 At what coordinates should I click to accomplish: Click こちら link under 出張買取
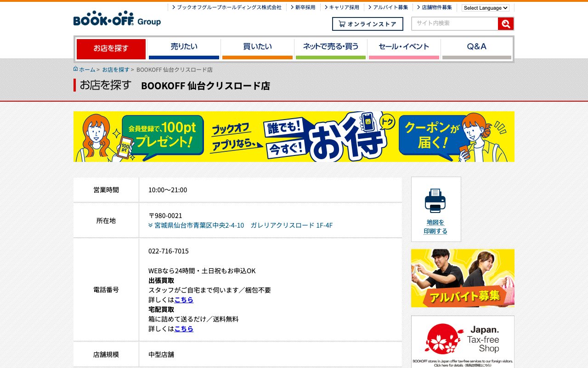pos(184,299)
